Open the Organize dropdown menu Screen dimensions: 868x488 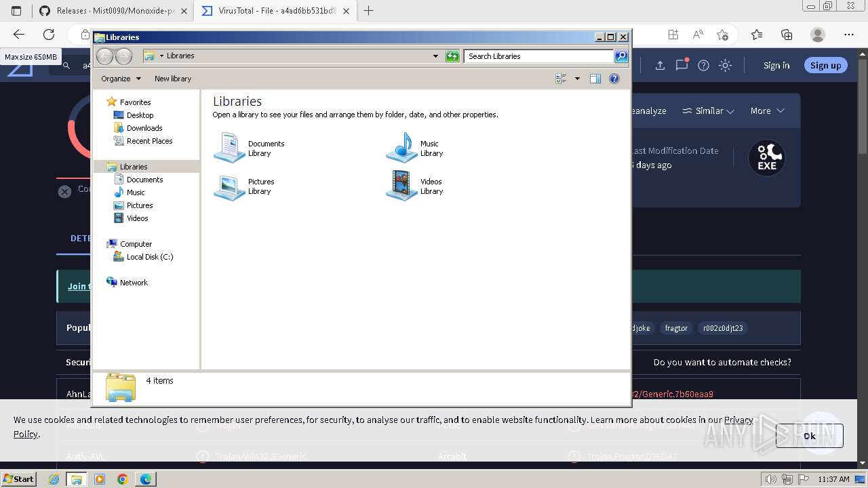point(121,79)
